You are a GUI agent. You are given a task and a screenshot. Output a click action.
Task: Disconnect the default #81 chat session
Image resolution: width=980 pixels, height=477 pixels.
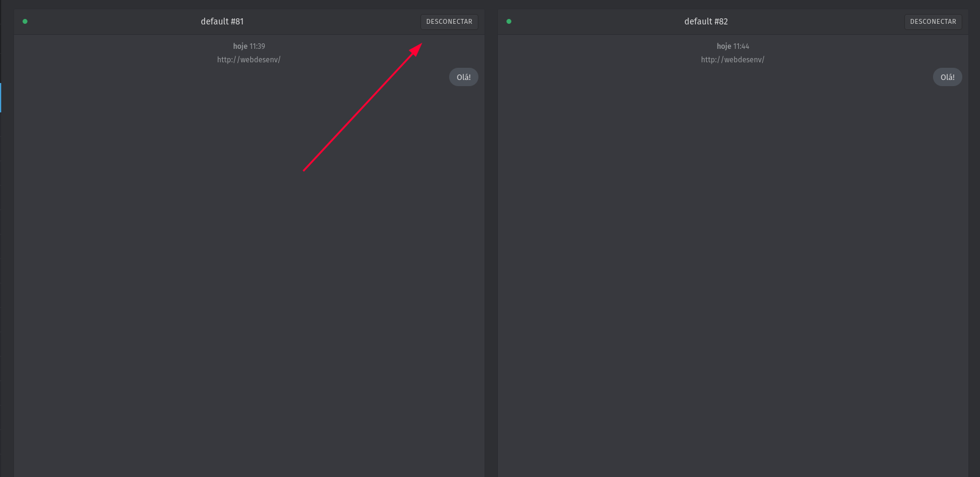449,21
